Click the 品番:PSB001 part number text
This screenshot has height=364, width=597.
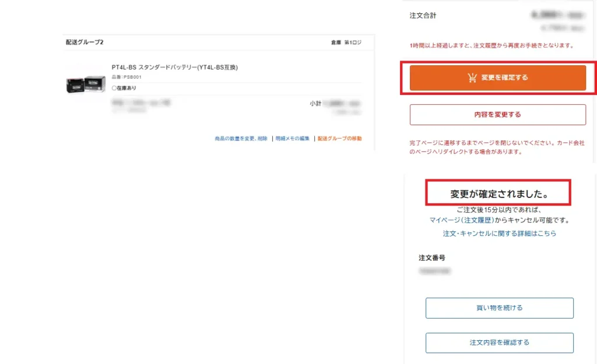pyautogui.click(x=127, y=77)
